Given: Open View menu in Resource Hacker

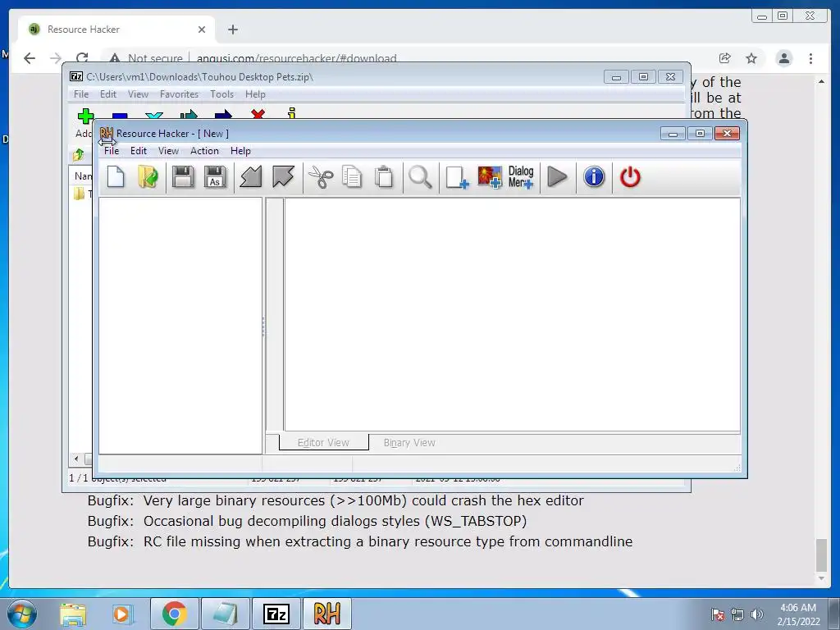Looking at the screenshot, I should (x=168, y=151).
